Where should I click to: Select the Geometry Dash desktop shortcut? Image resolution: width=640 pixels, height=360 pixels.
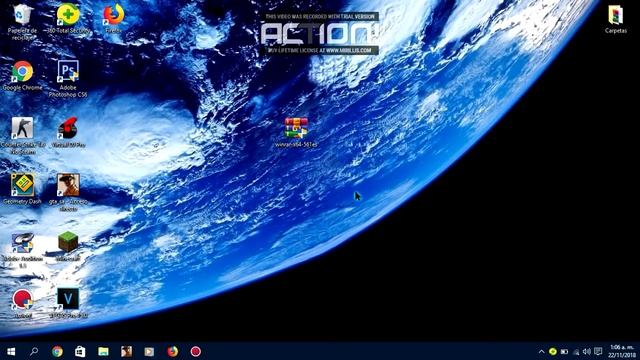22,189
